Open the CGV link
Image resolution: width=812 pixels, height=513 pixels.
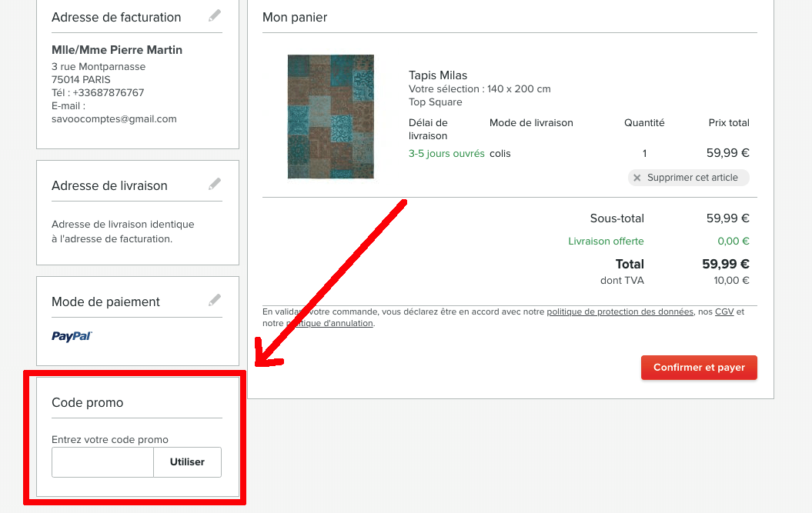[x=723, y=311]
